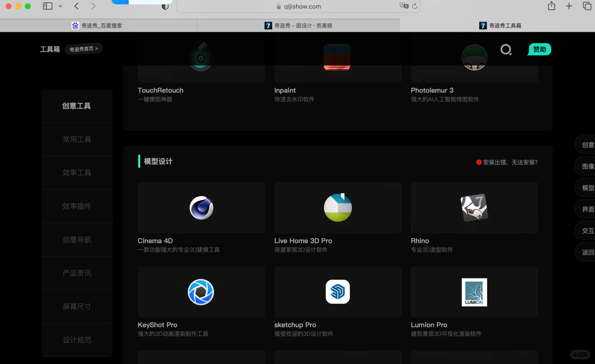Open 效率工具 sidebar item

(77, 173)
